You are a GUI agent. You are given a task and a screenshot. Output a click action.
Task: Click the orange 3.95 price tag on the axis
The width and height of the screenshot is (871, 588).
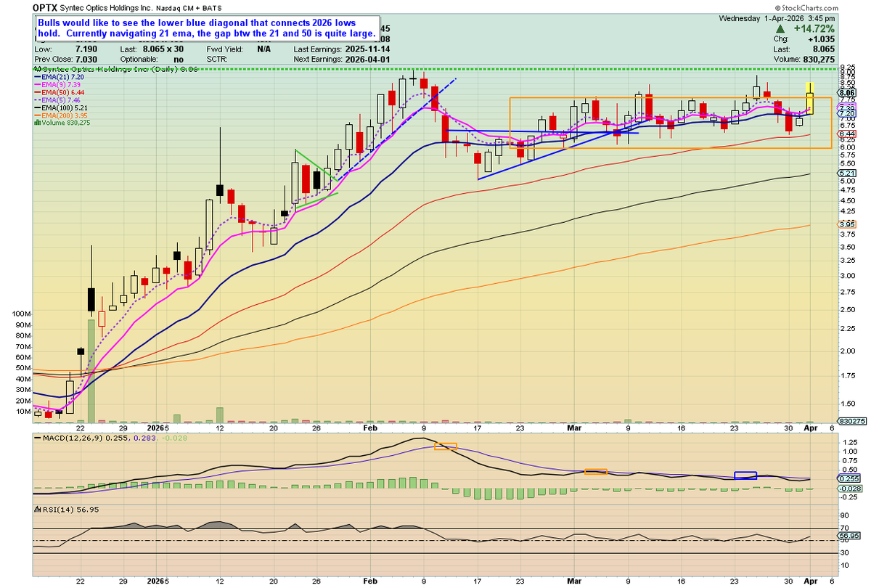pyautogui.click(x=846, y=225)
